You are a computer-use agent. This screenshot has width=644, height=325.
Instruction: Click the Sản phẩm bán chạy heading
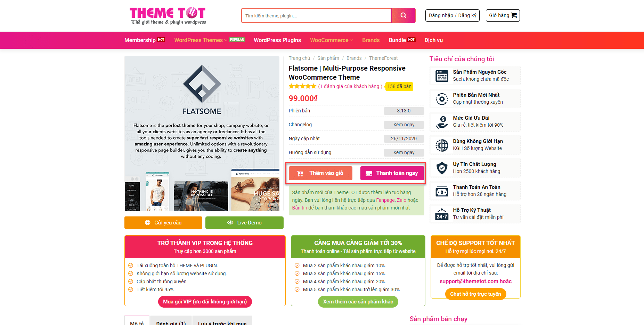click(x=438, y=319)
